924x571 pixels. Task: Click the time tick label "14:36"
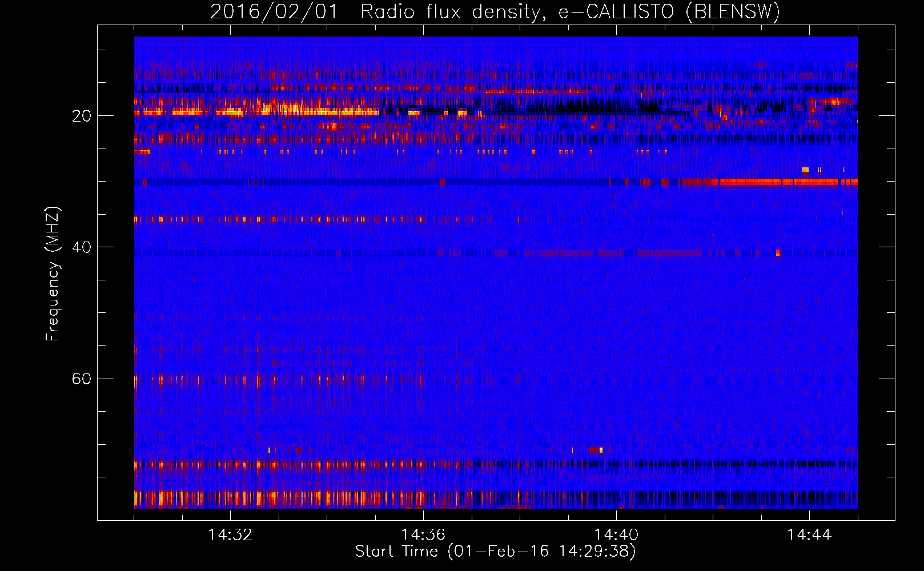pos(423,534)
